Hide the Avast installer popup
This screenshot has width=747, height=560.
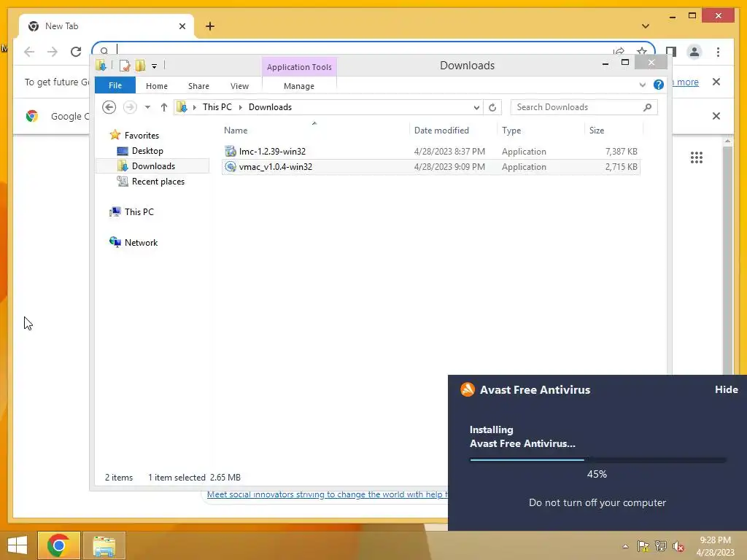(x=726, y=389)
